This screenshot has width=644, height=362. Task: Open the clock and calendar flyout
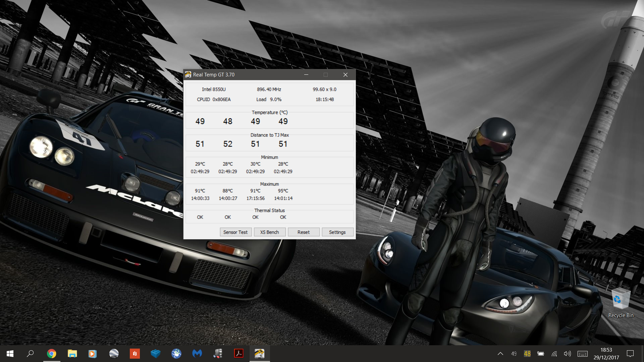[x=606, y=354]
